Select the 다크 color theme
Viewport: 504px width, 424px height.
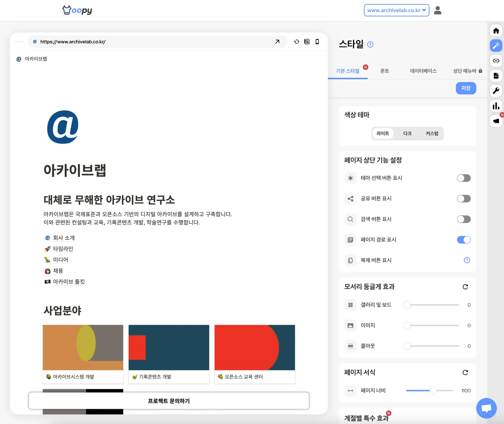[407, 133]
